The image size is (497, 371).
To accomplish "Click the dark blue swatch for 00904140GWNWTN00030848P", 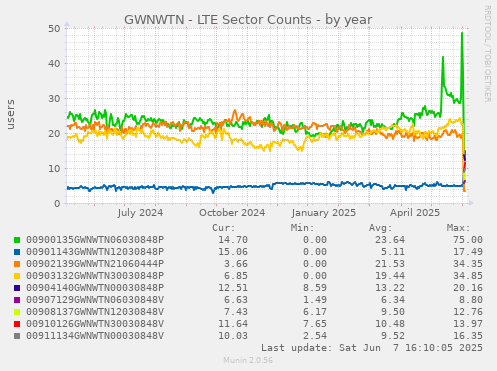I will click(x=17, y=288).
